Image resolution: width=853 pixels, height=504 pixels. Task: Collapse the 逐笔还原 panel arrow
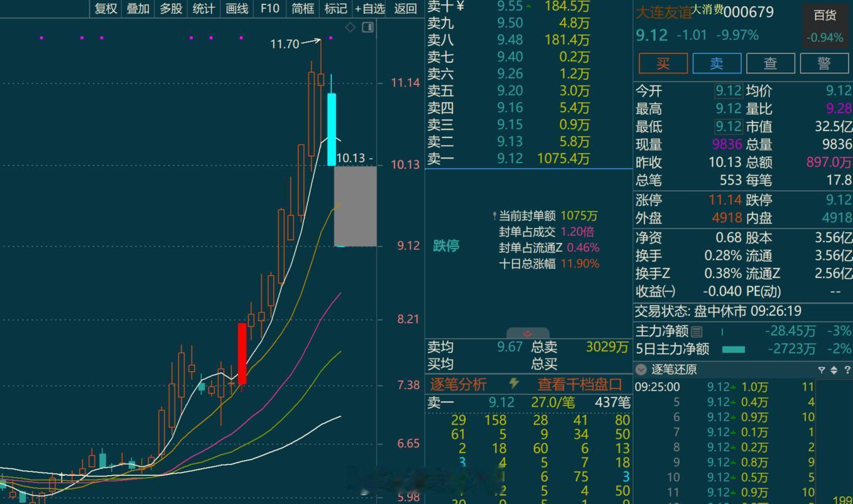pos(641,370)
